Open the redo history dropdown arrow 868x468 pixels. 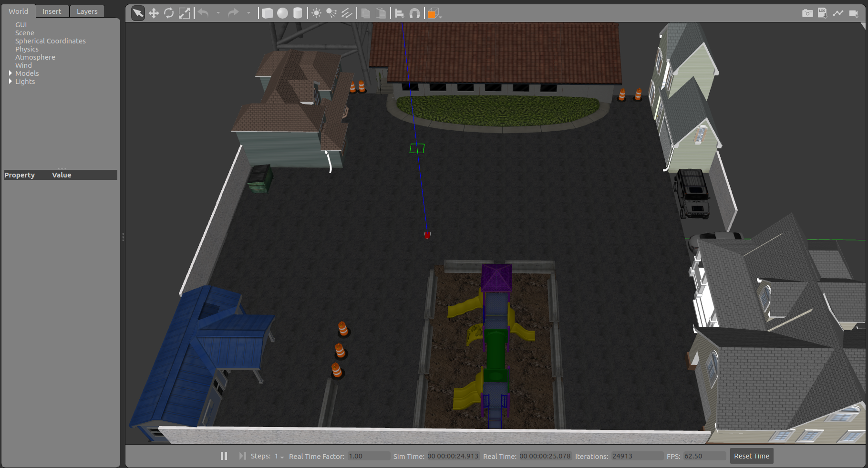(x=248, y=13)
